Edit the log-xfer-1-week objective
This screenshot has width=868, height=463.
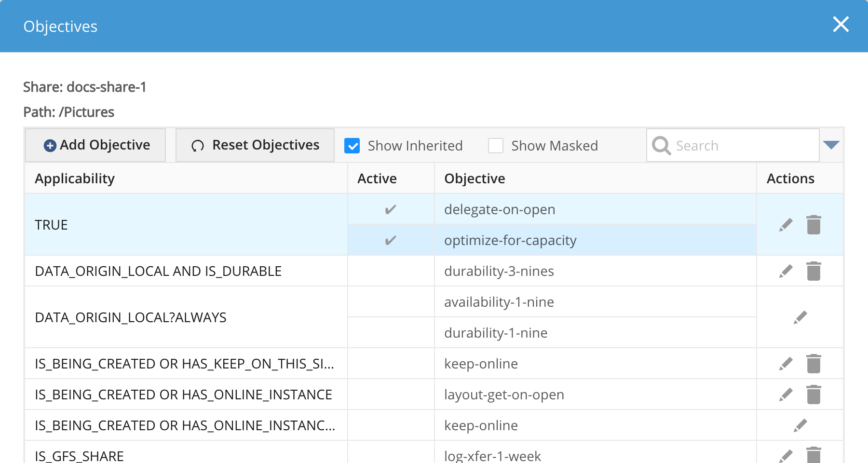point(786,456)
